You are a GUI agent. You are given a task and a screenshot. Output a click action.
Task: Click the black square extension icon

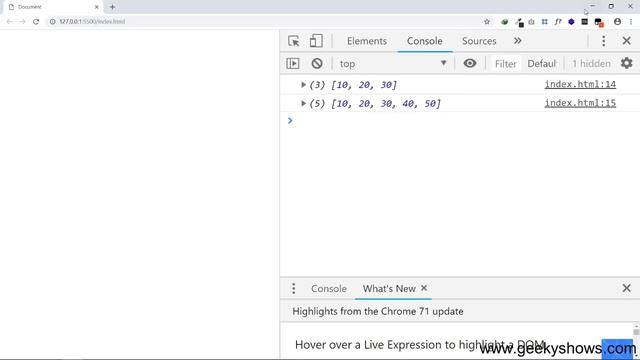point(584,22)
